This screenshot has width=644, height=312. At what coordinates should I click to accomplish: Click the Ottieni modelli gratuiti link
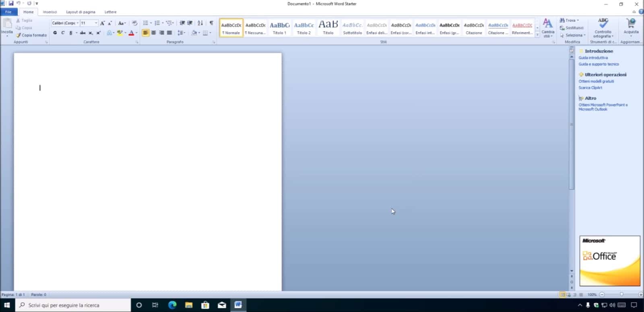(x=596, y=81)
